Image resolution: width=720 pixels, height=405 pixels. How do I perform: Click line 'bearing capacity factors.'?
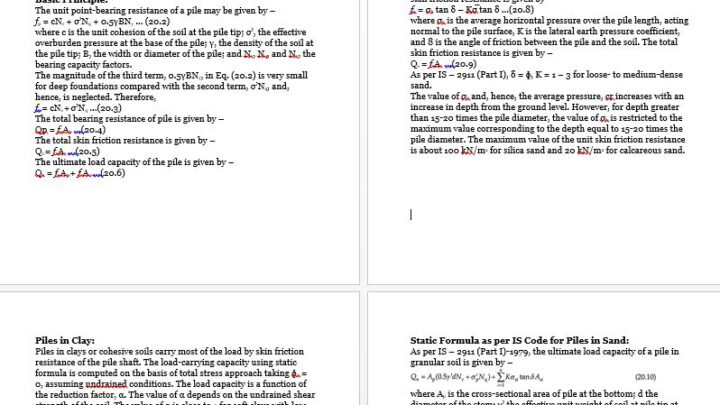tap(84, 64)
